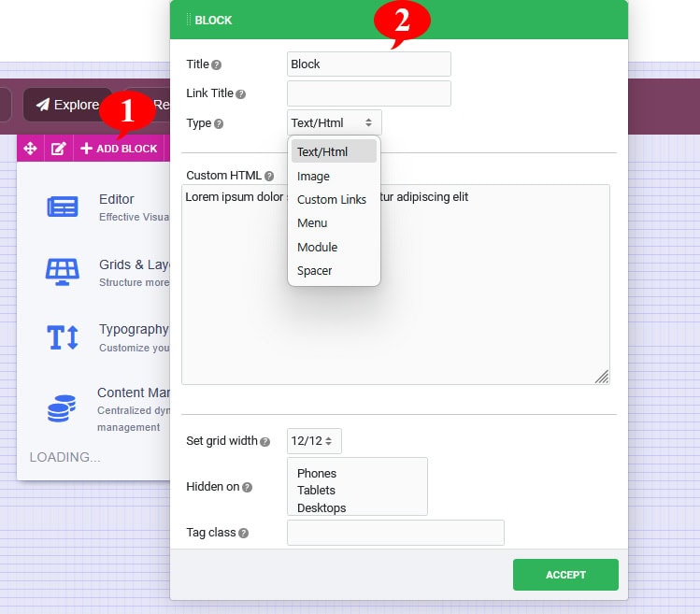Click the edit pencil icon in pink toolbar
Screen dimensions: 700x614
pos(59,149)
